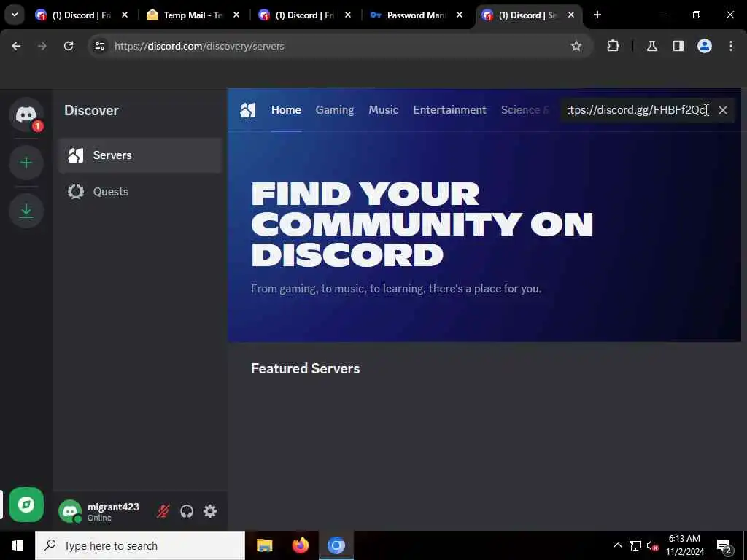Image resolution: width=747 pixels, height=560 pixels.
Task: Expand the tab search dropdown arrow
Action: click(x=15, y=15)
